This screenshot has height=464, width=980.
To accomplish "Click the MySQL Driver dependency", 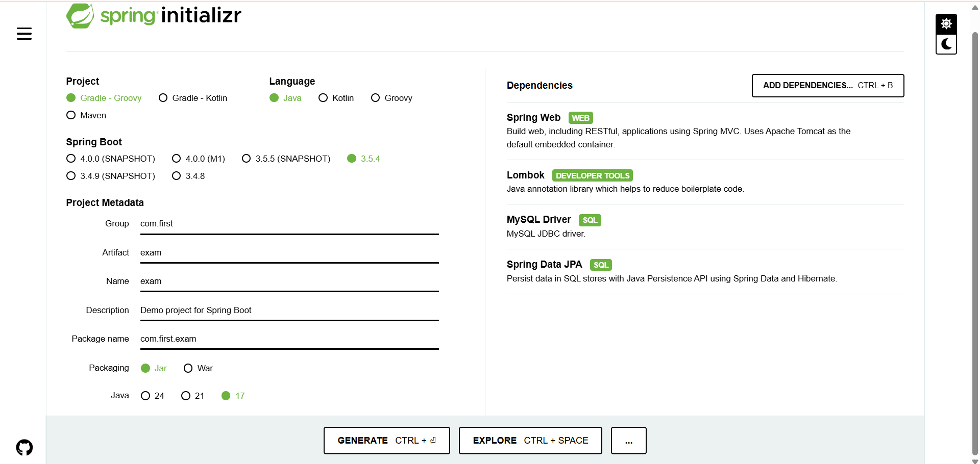I will (705, 226).
